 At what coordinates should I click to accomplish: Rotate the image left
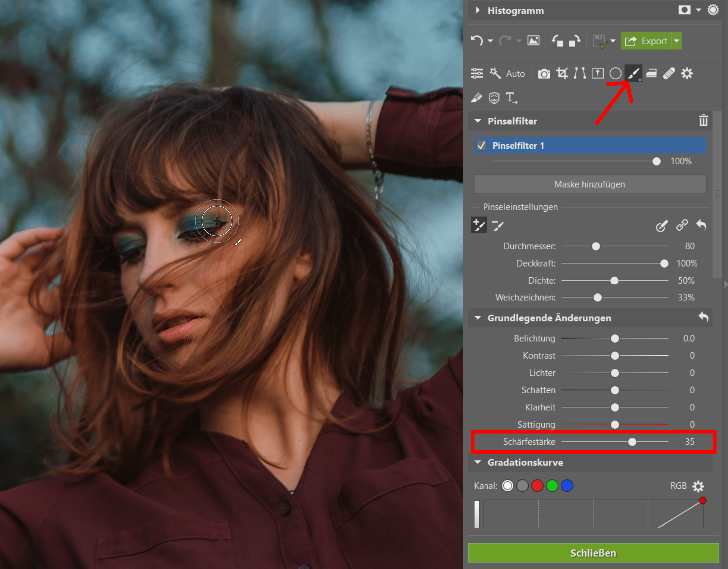(x=557, y=41)
